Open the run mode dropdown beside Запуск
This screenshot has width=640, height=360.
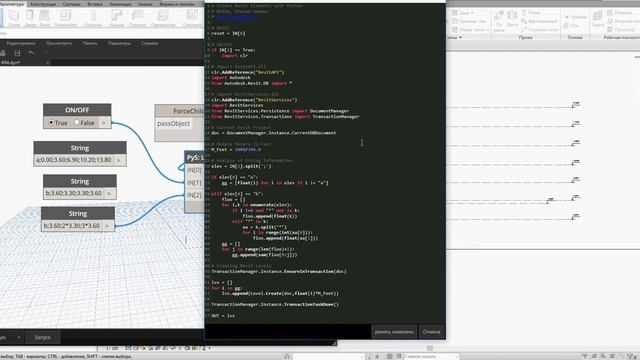coord(19,337)
